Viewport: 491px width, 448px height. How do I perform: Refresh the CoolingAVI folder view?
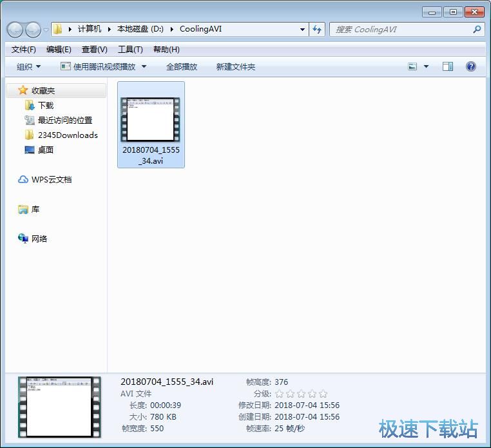click(317, 30)
